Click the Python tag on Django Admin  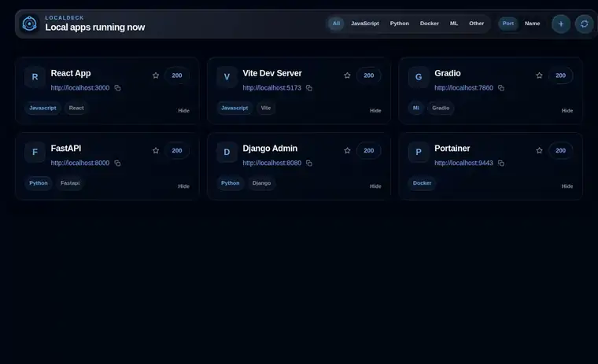click(231, 183)
